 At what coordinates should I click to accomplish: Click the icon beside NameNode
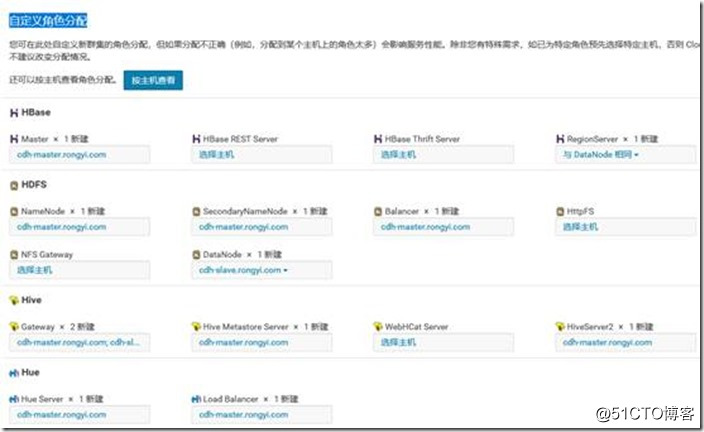coord(14,212)
